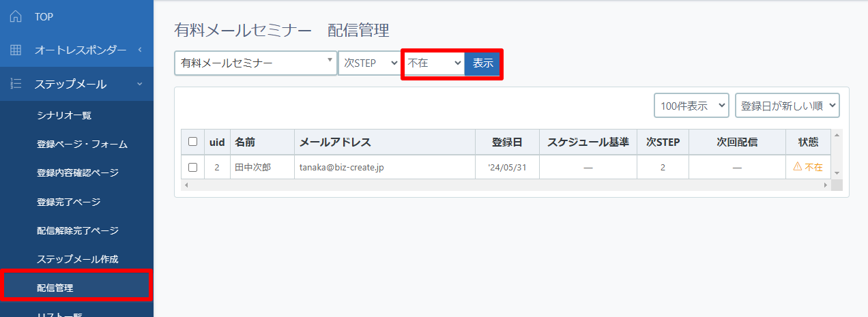Click the uid 2 link in table
The width and height of the screenshot is (868, 317).
217,167
